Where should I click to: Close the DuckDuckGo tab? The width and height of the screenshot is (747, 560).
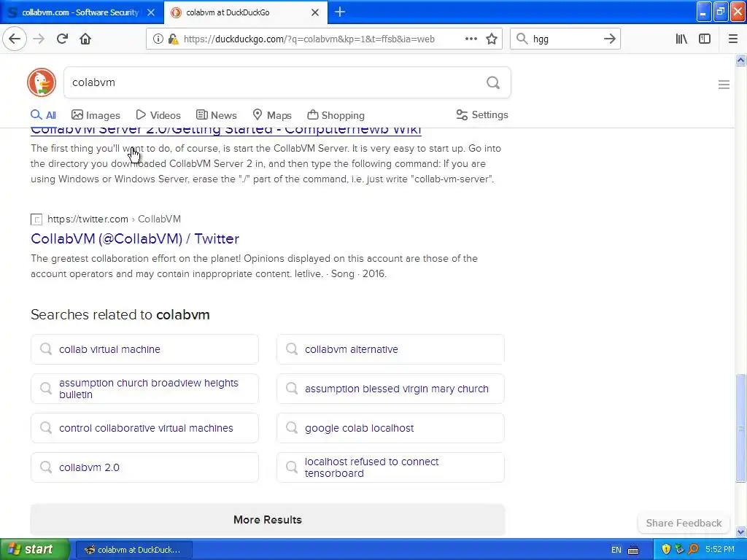(315, 12)
